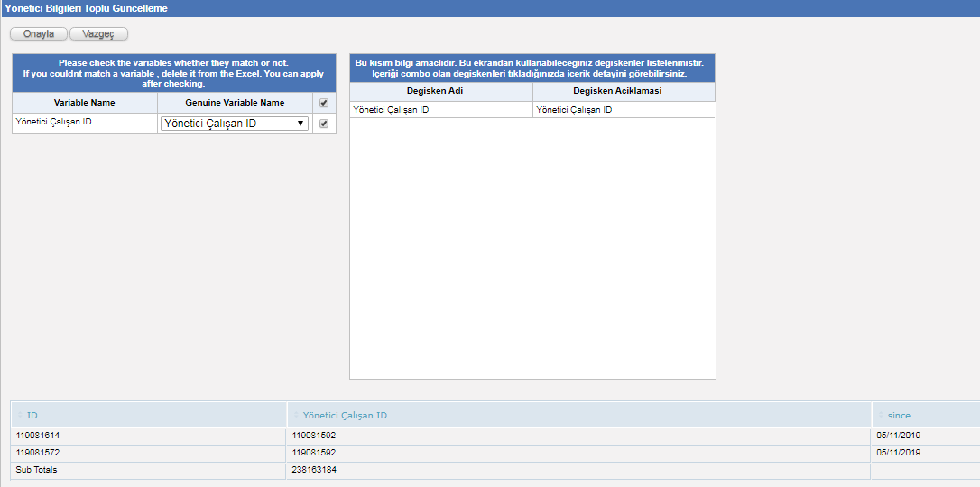Click the Genuine Variable Name column header
The image size is (980, 487).
tap(235, 103)
